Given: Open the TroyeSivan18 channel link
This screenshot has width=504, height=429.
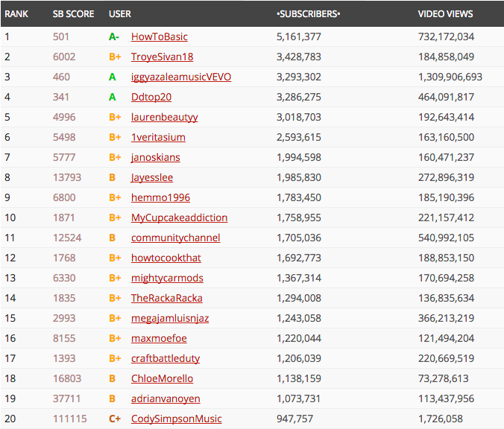Looking at the screenshot, I should click(x=162, y=57).
